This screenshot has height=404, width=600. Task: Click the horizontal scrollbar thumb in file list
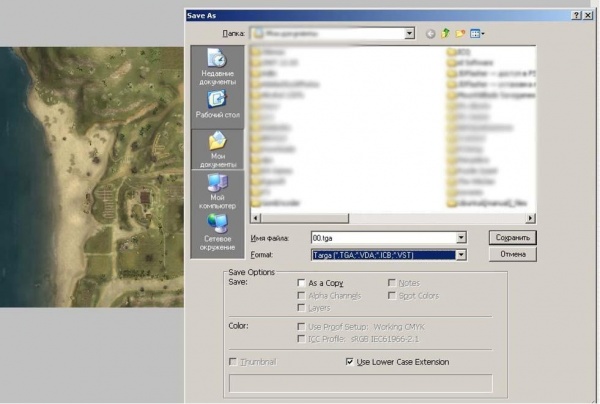point(305,218)
